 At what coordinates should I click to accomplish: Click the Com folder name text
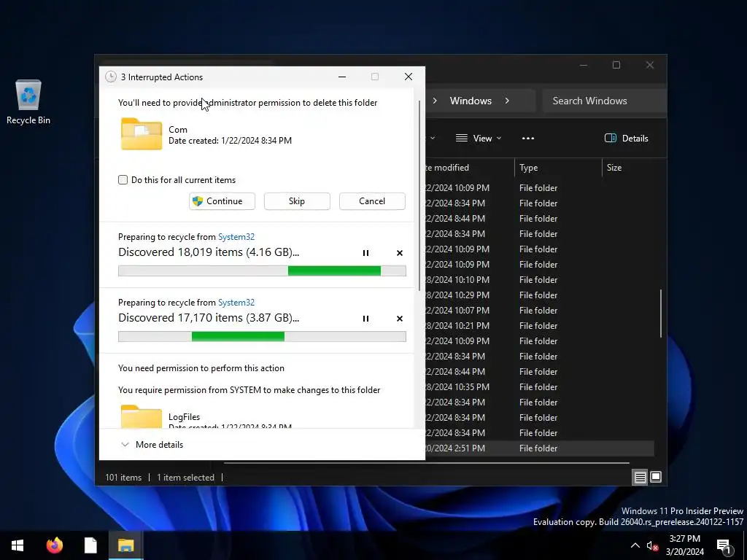point(178,130)
